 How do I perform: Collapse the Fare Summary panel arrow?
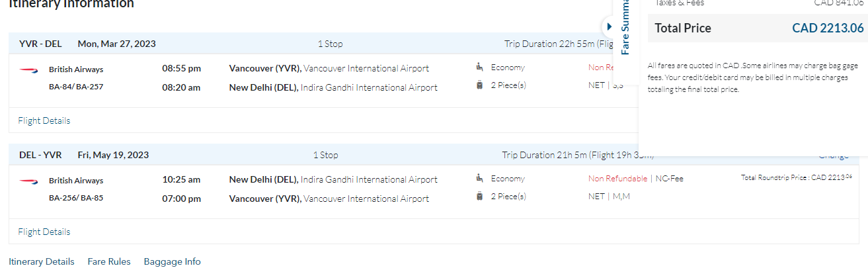(x=610, y=26)
